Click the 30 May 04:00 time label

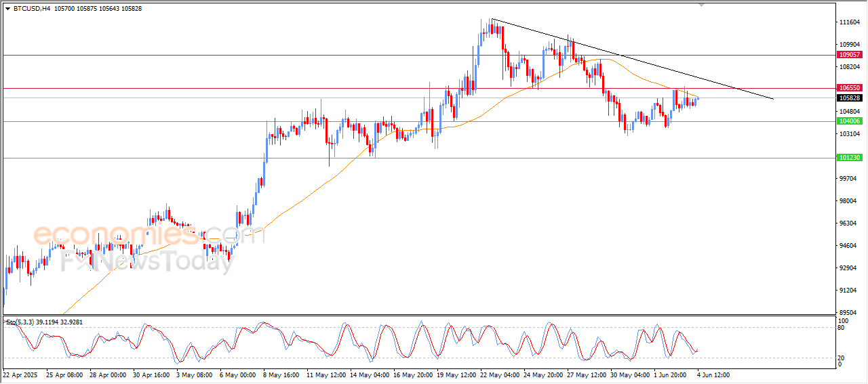(629, 375)
